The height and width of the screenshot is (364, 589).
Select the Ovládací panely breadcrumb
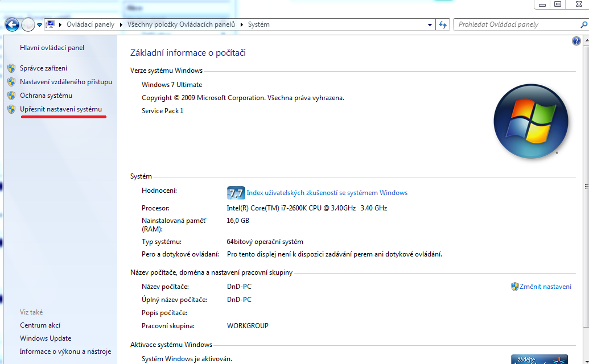tap(90, 24)
